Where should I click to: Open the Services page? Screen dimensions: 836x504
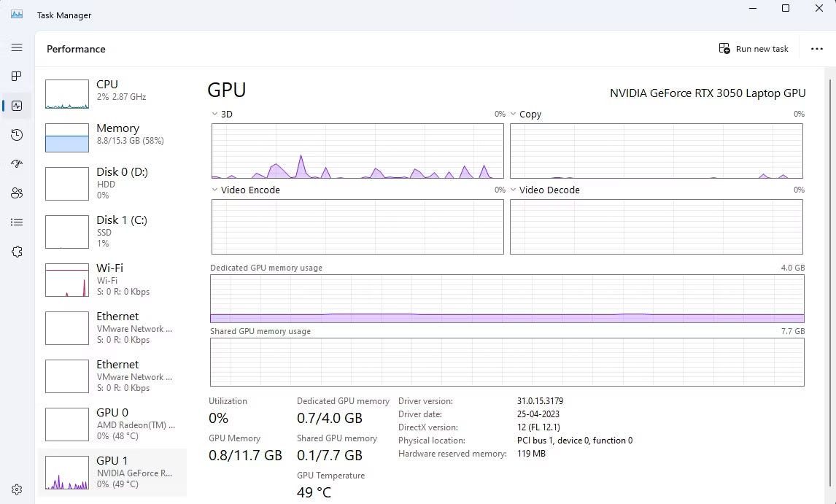(x=16, y=251)
